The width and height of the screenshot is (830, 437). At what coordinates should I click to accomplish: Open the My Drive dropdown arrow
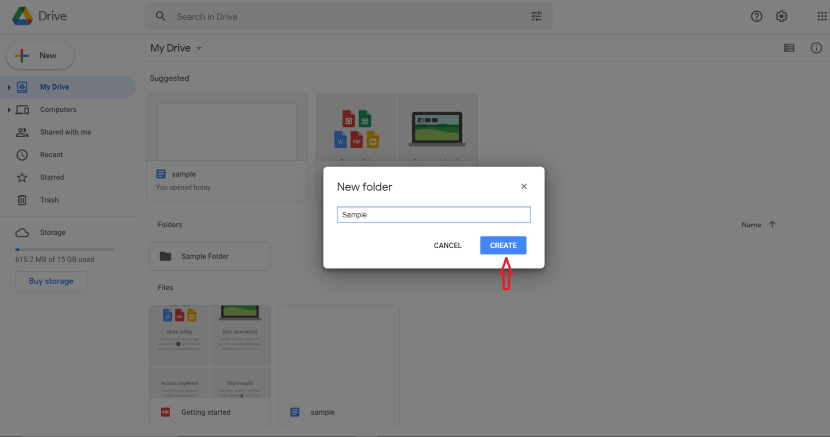199,48
